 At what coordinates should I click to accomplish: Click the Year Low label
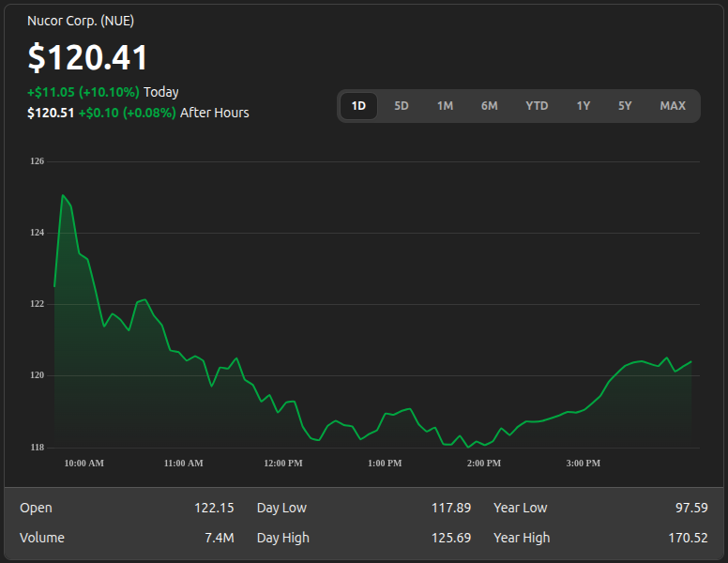tap(521, 508)
